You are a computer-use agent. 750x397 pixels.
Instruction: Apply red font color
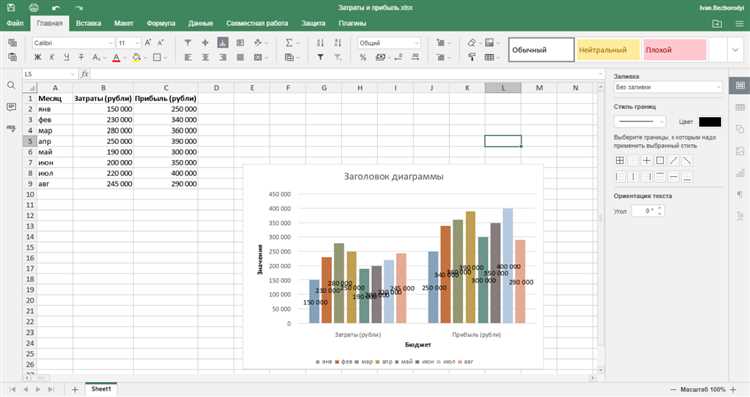pos(116,57)
